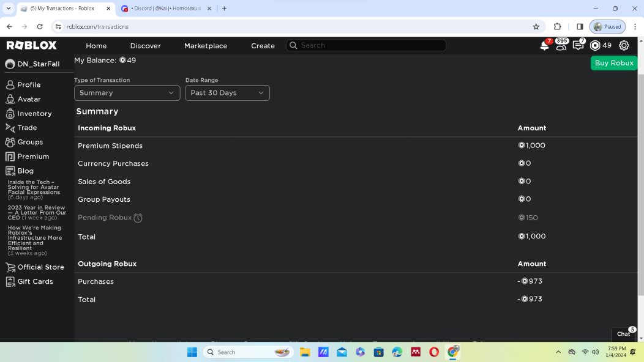Click the Blog sidebar icon
This screenshot has height=362, width=644.
[10, 171]
